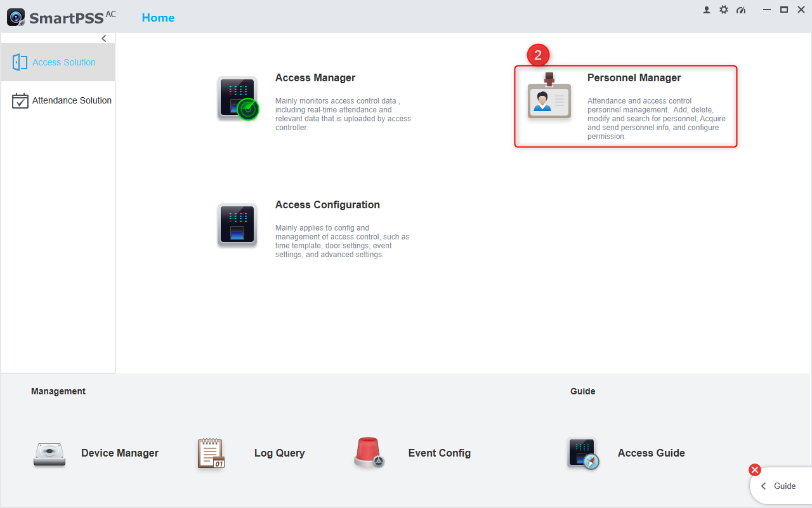Screen dimensions: 812x508
Task: Click the Access Guide label
Action: coord(652,453)
